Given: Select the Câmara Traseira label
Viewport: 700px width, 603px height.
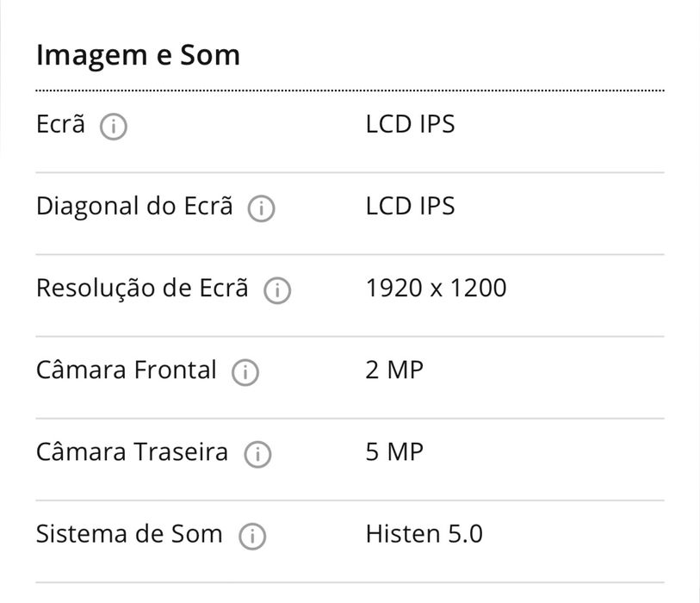Looking at the screenshot, I should [x=132, y=451].
